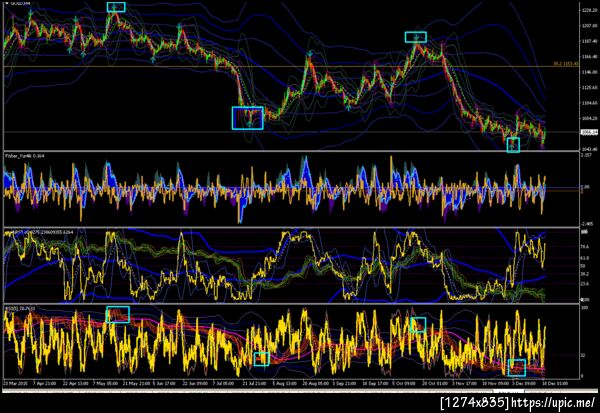The width and height of the screenshot is (600, 413).
Task: Click the '3 Nov 17:00' time axis label
Action: (x=465, y=383)
